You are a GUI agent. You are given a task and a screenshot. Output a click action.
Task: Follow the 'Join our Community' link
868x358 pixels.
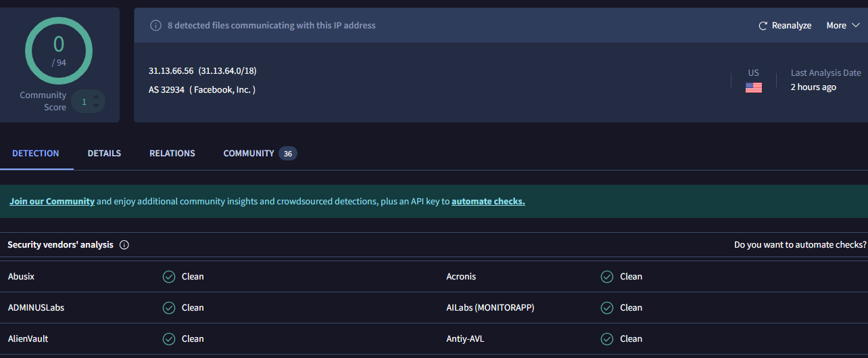(x=52, y=202)
